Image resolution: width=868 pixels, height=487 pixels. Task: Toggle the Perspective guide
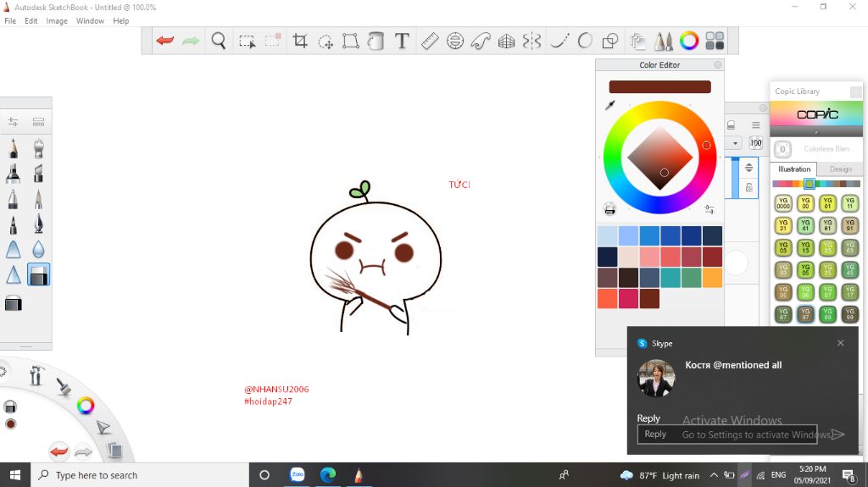click(x=506, y=41)
